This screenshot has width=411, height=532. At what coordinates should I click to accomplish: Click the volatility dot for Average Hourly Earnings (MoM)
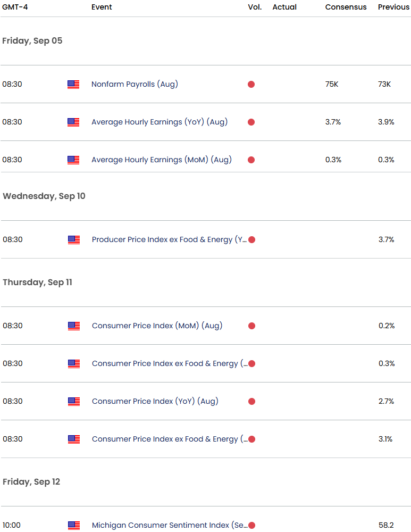point(251,160)
